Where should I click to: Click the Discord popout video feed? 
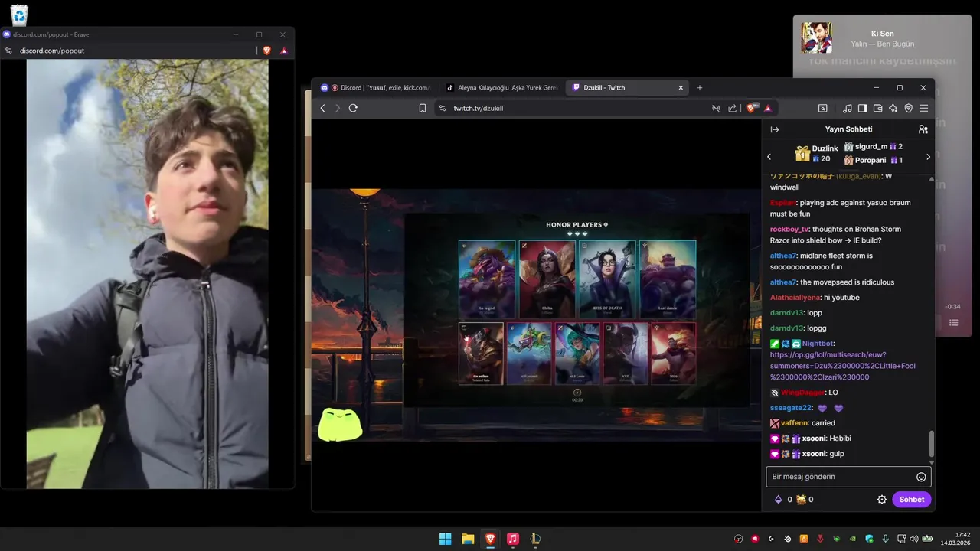147,273
